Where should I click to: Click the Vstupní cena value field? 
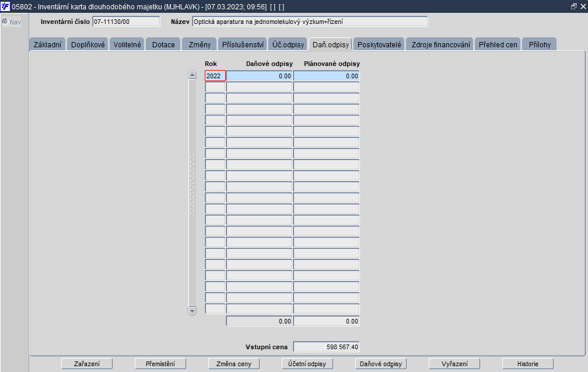[x=326, y=347]
